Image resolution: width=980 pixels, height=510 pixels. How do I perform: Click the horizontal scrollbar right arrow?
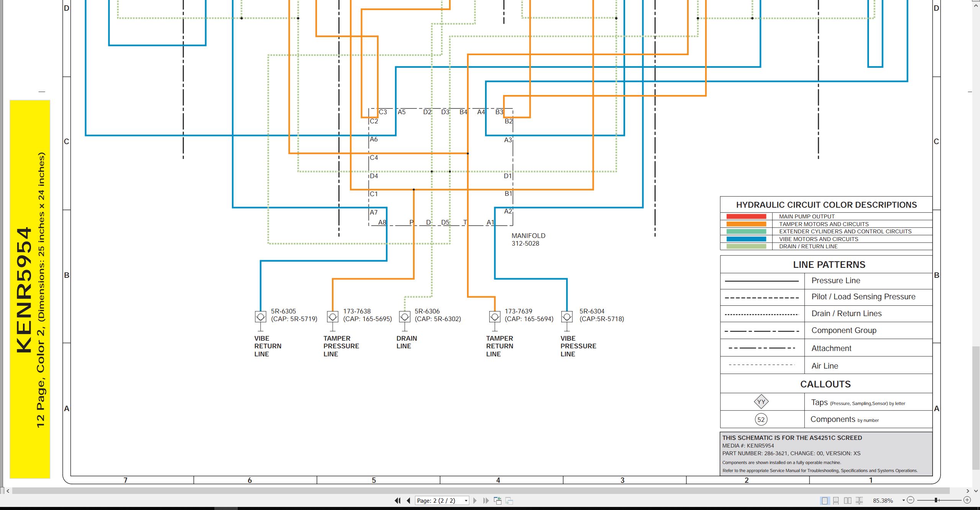coord(968,491)
